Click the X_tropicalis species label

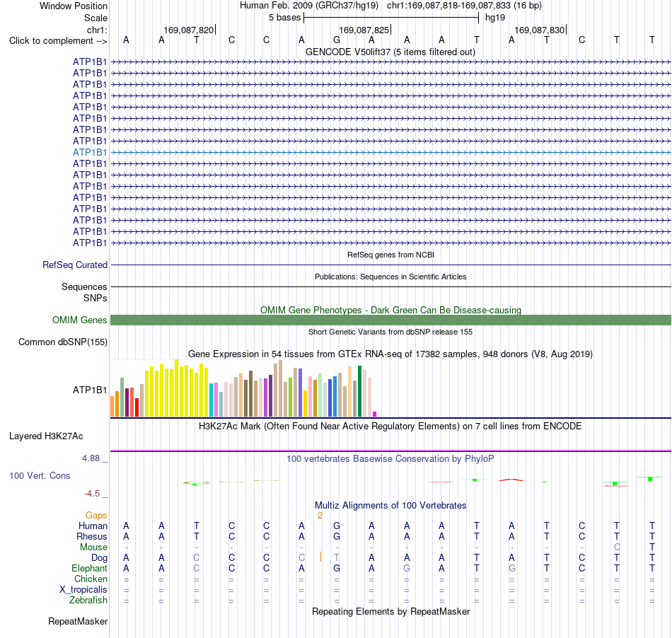83,590
